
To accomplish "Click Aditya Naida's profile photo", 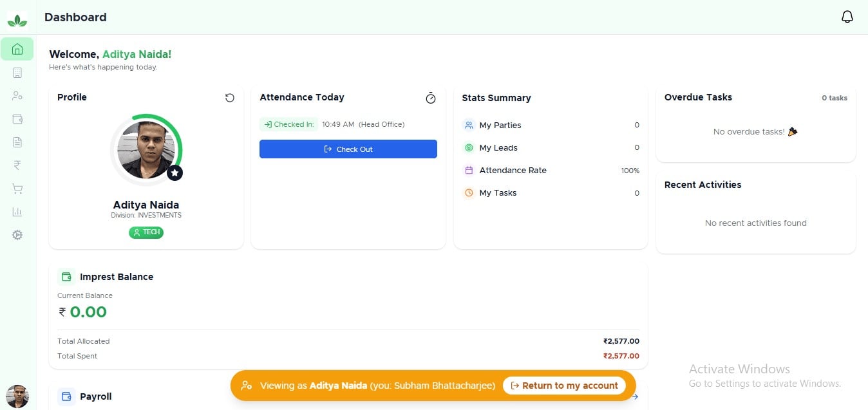I will click(146, 150).
